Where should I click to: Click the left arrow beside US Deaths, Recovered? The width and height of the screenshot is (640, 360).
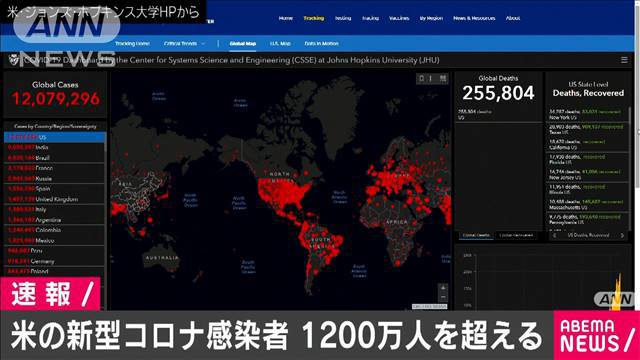pos(554,236)
